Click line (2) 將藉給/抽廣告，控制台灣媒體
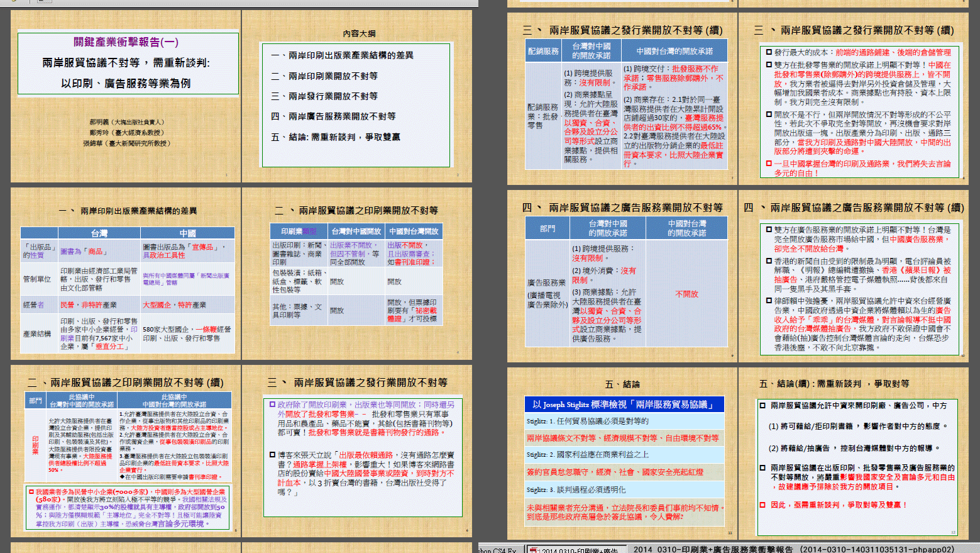Screen dimensions: 980x553 click(855, 448)
